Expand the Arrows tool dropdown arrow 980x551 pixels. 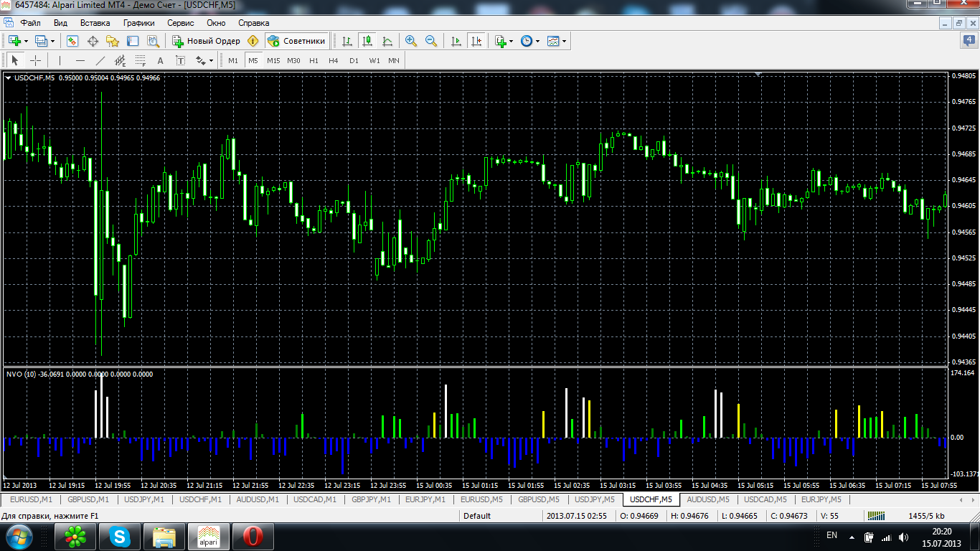212,60
